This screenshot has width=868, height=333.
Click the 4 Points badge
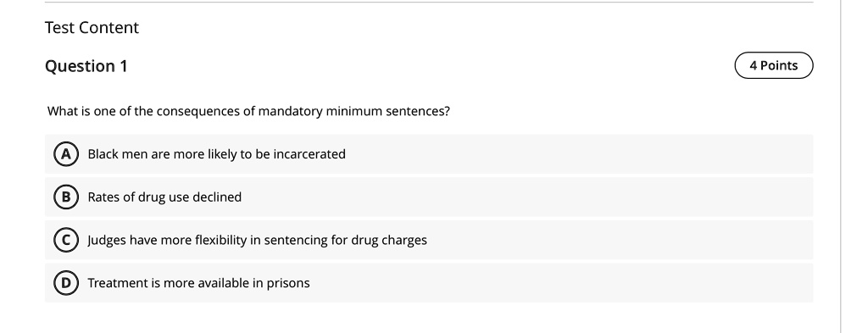tap(773, 65)
